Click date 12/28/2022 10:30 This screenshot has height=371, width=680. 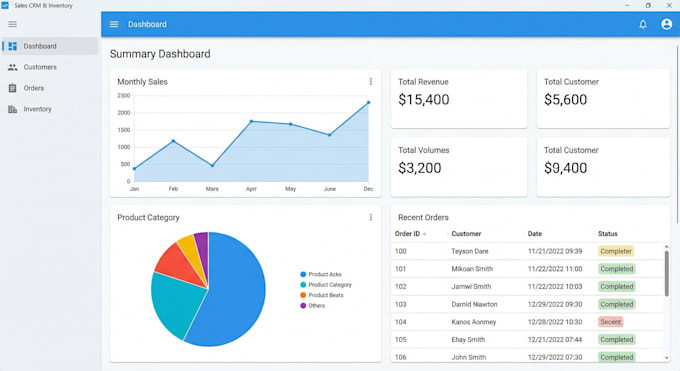click(555, 322)
